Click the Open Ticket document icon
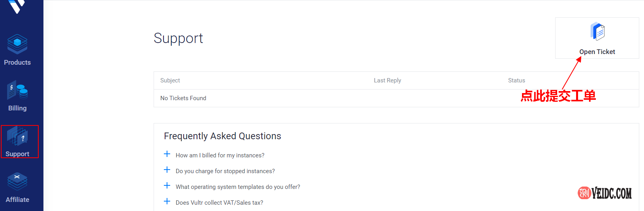 pyautogui.click(x=597, y=32)
